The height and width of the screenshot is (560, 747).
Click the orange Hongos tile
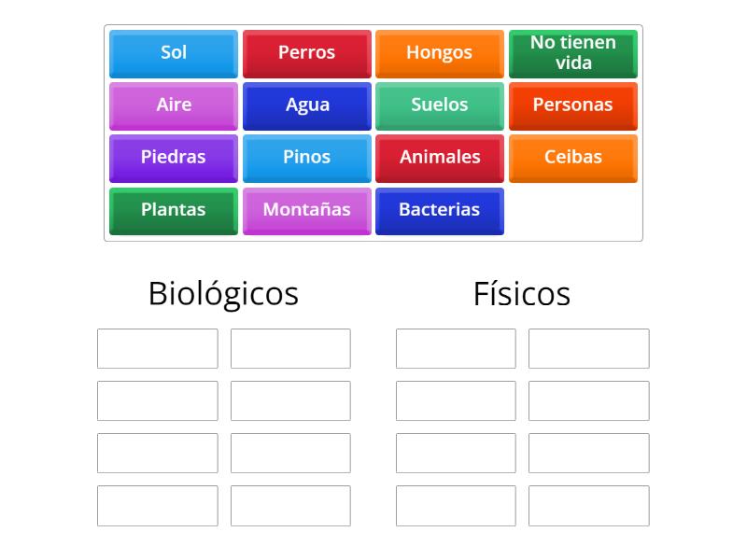[x=440, y=54]
